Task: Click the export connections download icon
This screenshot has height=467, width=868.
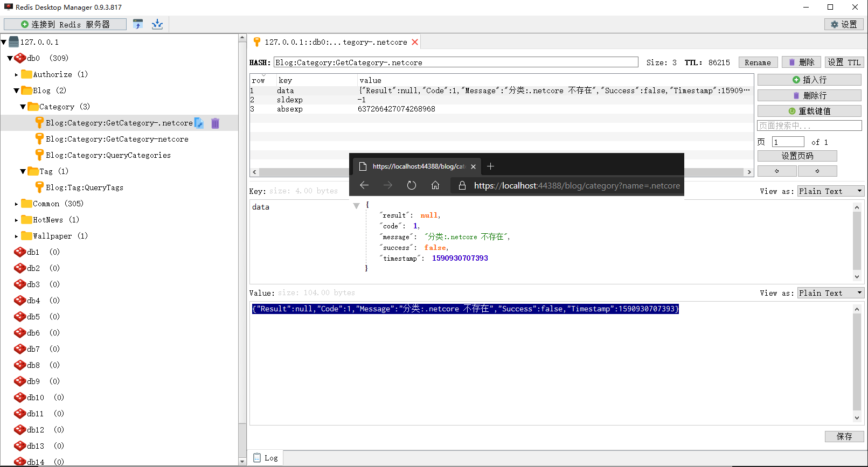Action: click(x=157, y=24)
